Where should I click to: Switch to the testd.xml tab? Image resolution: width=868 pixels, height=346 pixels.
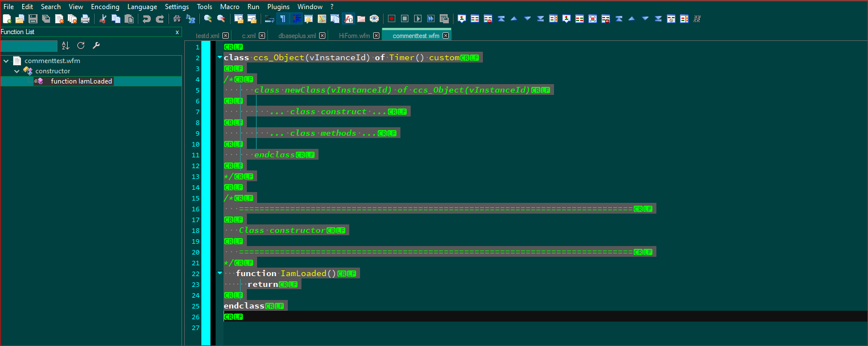coord(208,35)
